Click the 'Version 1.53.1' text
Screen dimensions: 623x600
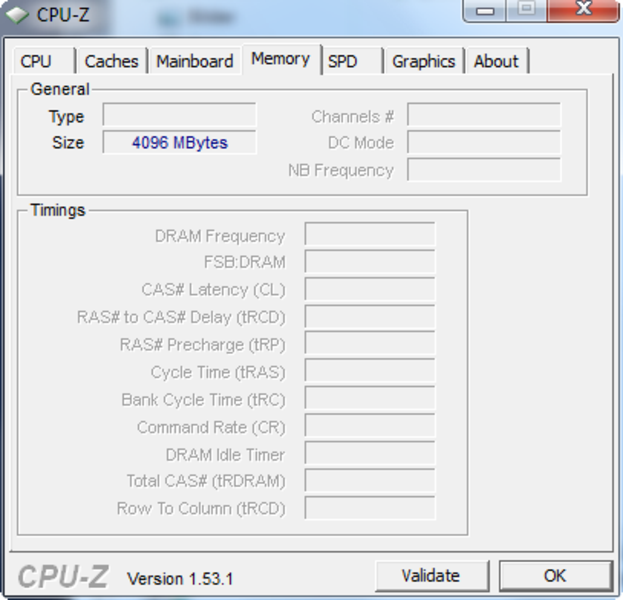click(x=180, y=579)
